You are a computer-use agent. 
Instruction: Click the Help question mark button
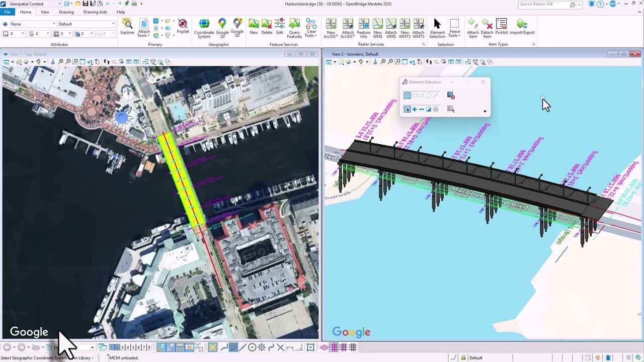[600, 4]
